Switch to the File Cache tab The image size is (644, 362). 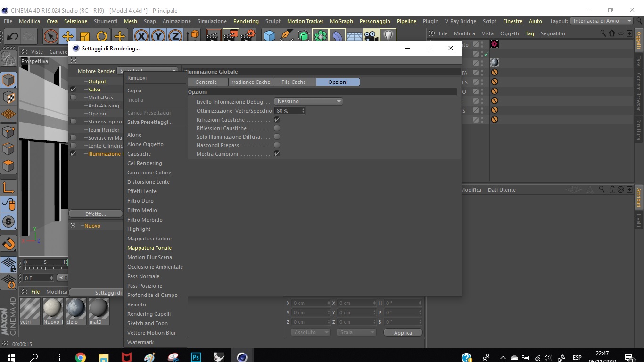(x=294, y=82)
